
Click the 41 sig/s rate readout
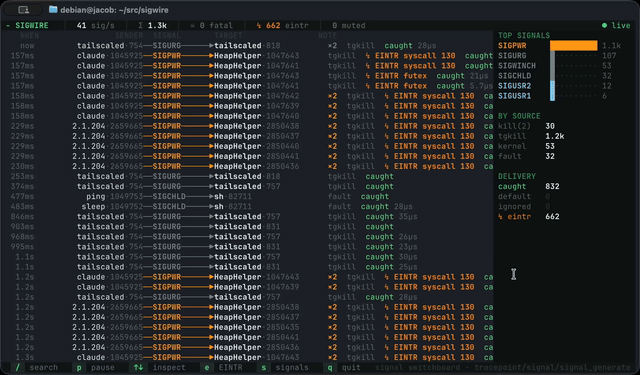pos(96,25)
